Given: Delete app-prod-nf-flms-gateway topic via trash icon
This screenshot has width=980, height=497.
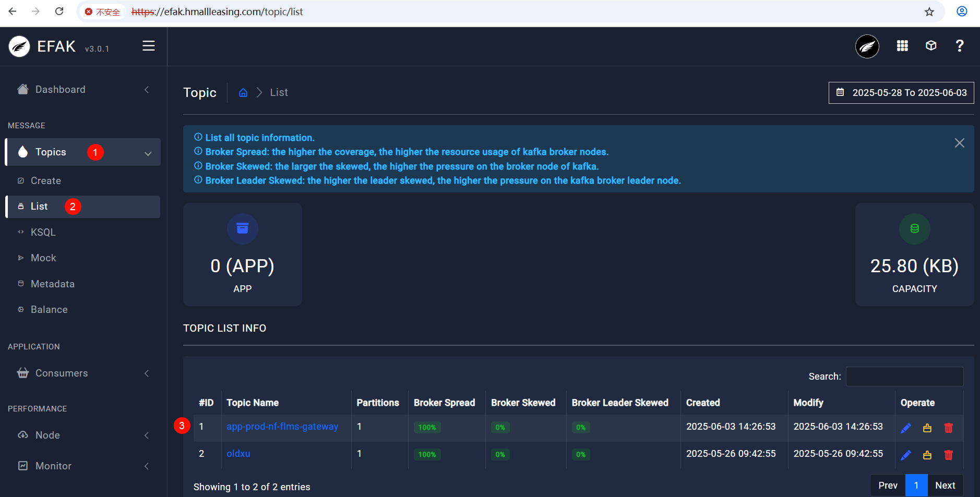Looking at the screenshot, I should [x=948, y=428].
